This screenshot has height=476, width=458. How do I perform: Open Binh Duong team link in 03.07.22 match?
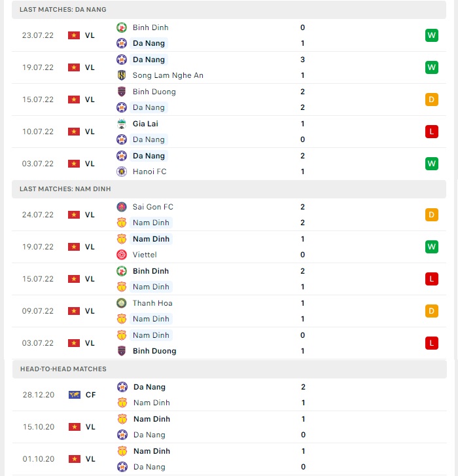click(x=154, y=351)
